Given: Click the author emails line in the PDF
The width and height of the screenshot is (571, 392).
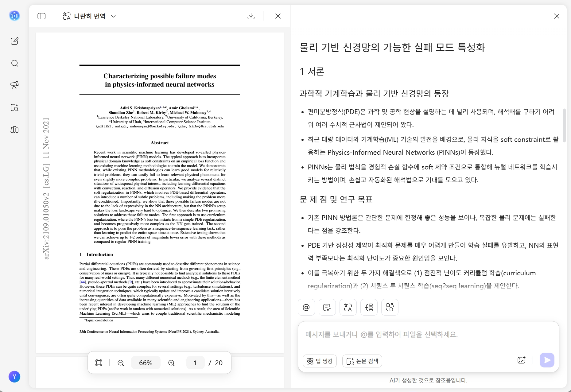Looking at the screenshot, I should point(160,126).
